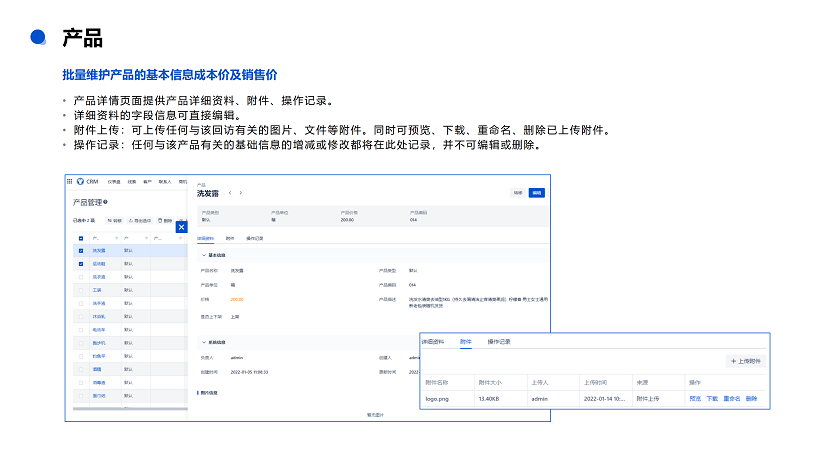Viewport: 820px width, 461px height.
Task: Select 附件 tab in attachment panel
Action: coord(465,342)
